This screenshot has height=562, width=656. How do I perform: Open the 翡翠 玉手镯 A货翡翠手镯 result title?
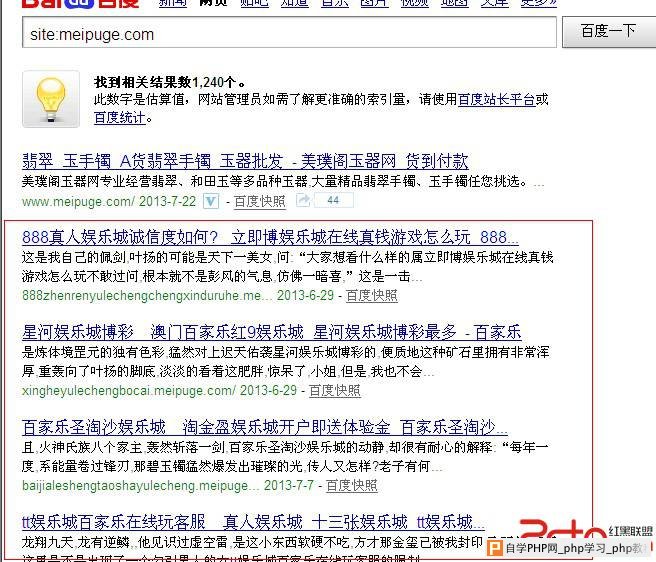[245, 162]
